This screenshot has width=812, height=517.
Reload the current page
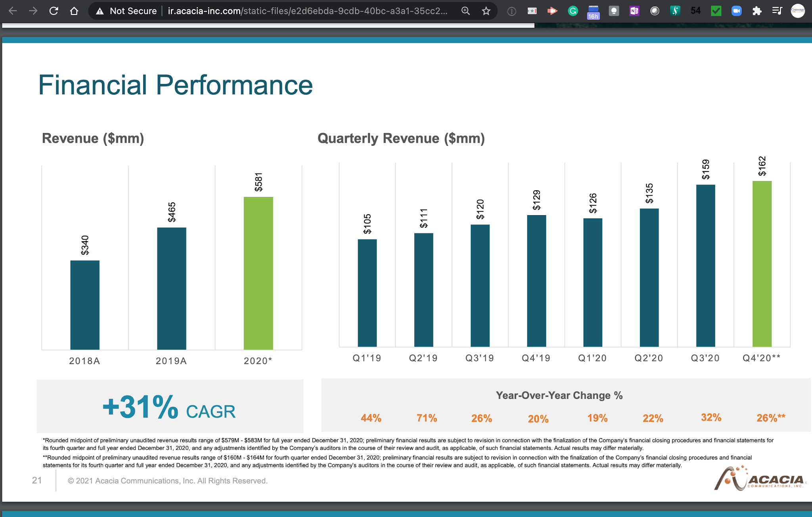click(x=54, y=11)
